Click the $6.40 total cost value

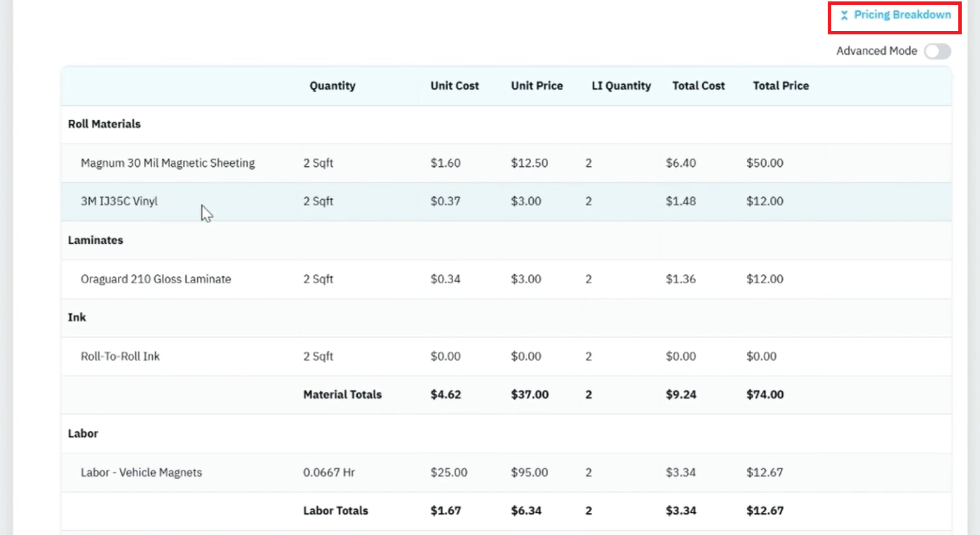coord(681,163)
